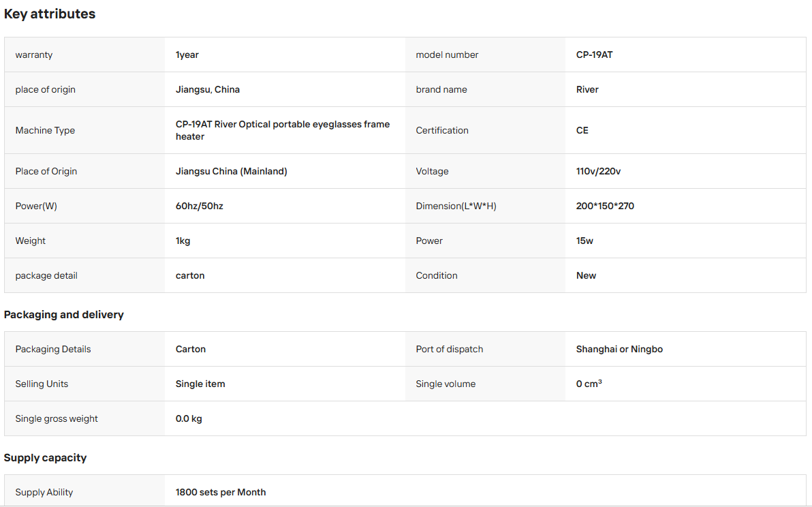812x507 pixels.
Task: Click the River brand name value
Action: point(587,89)
